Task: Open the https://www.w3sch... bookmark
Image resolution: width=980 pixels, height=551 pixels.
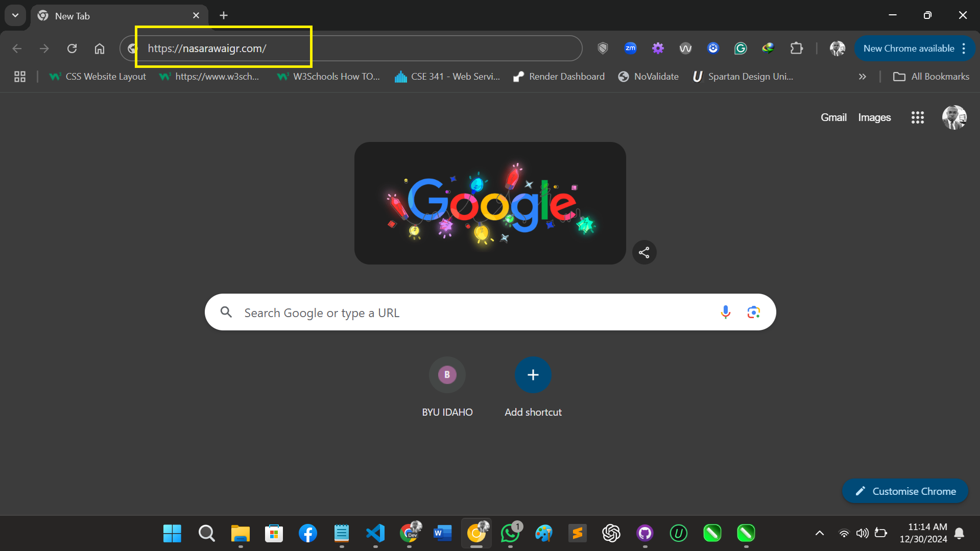Action: pyautogui.click(x=209, y=77)
